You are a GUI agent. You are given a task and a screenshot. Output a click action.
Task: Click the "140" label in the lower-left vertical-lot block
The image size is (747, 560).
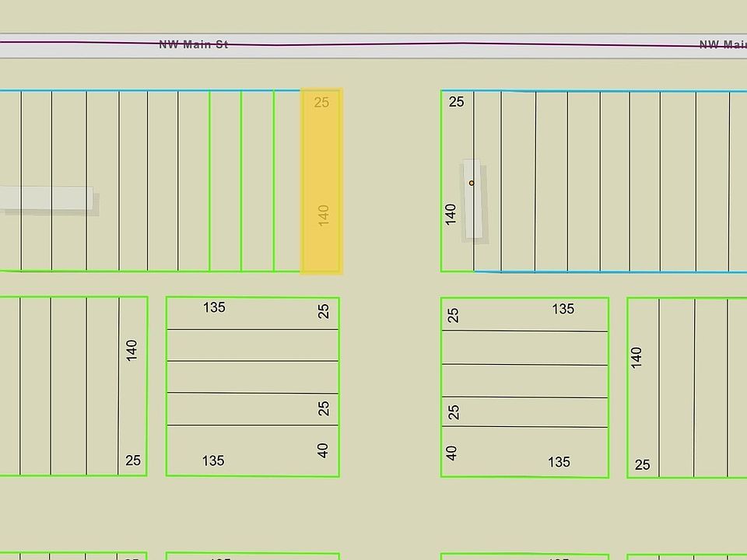132,350
